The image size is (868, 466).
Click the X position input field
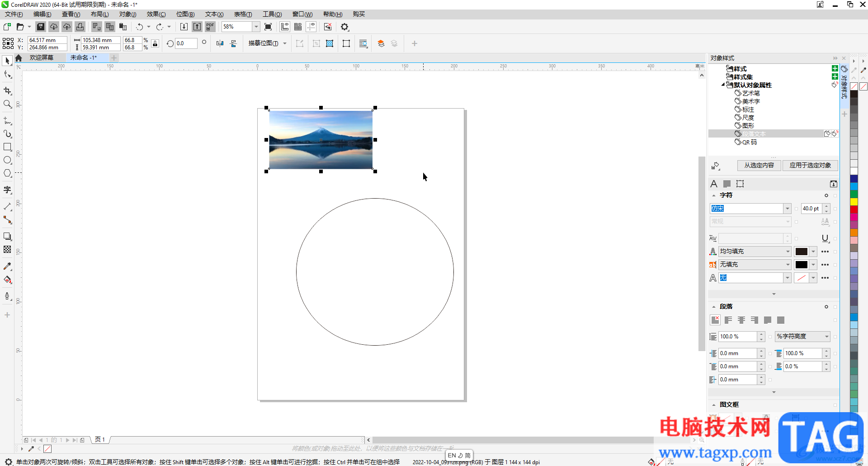tap(47, 40)
